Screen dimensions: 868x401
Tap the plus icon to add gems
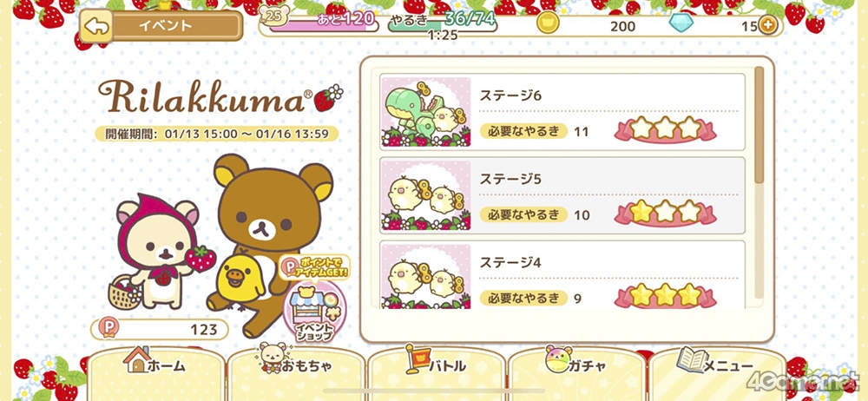[x=767, y=25]
